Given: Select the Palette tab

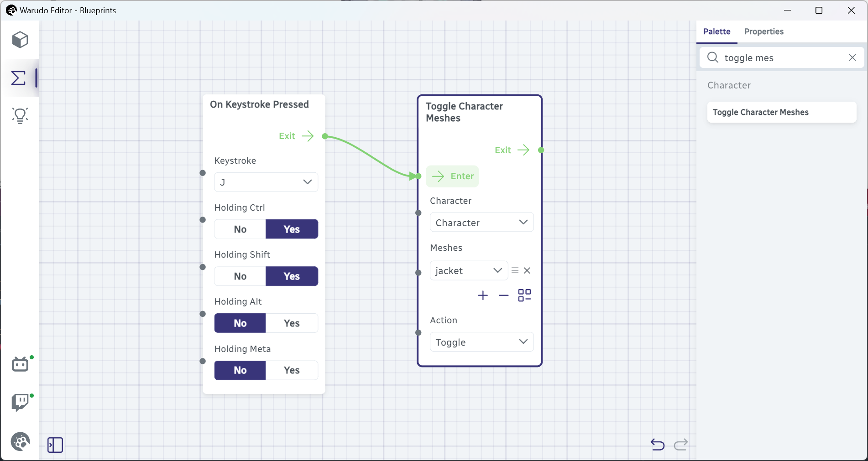Looking at the screenshot, I should pos(716,31).
